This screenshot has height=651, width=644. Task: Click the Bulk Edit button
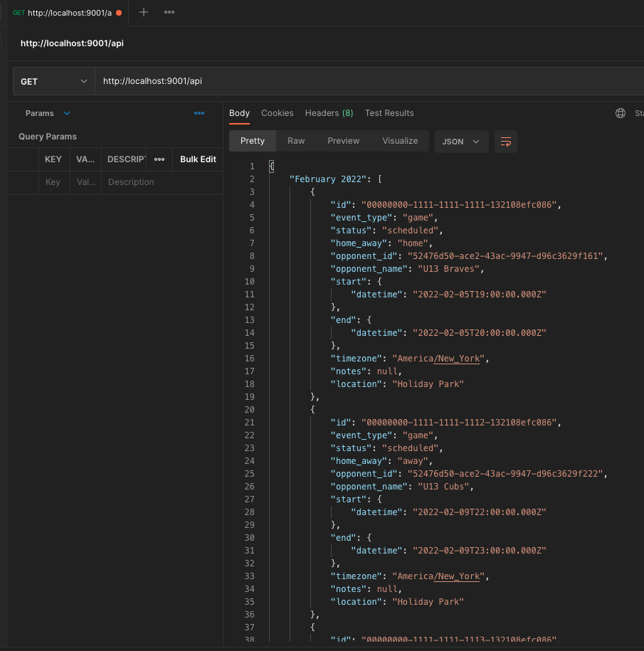pos(198,159)
